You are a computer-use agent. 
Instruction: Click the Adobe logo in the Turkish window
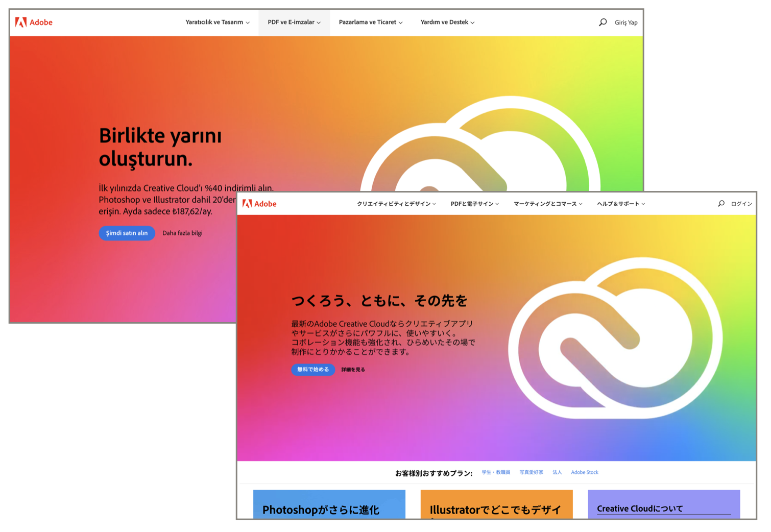point(34,22)
